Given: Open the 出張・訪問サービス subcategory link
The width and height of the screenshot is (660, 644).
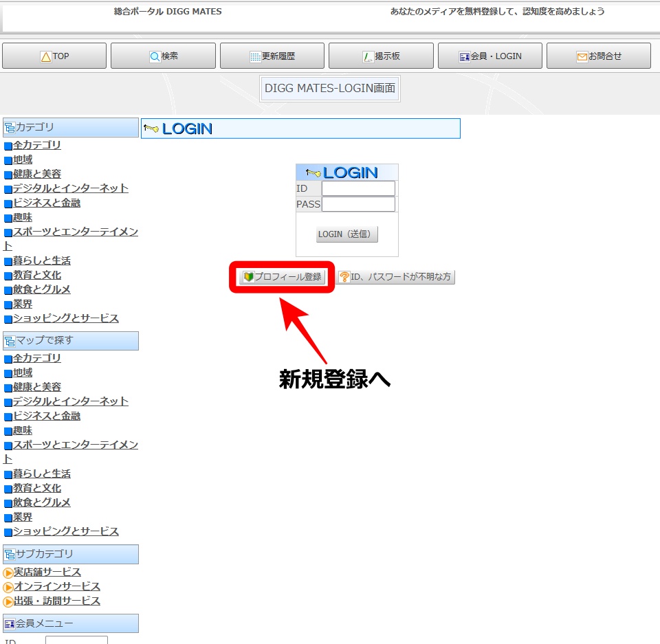Looking at the screenshot, I should click(x=57, y=601).
